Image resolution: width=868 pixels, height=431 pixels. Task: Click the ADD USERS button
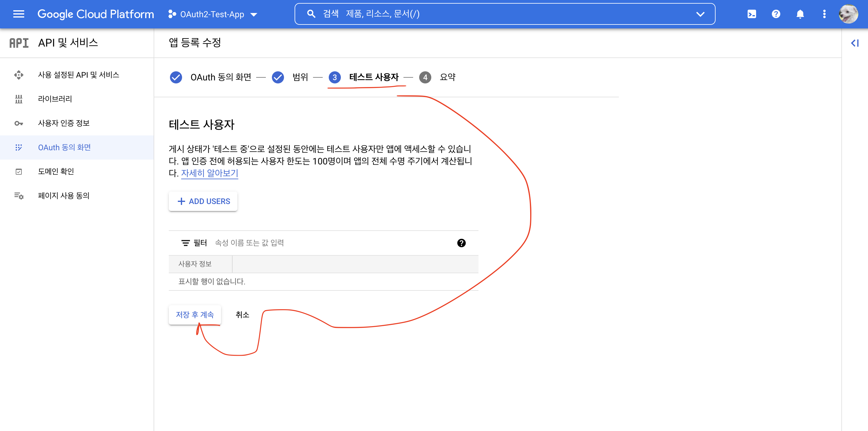(x=203, y=201)
